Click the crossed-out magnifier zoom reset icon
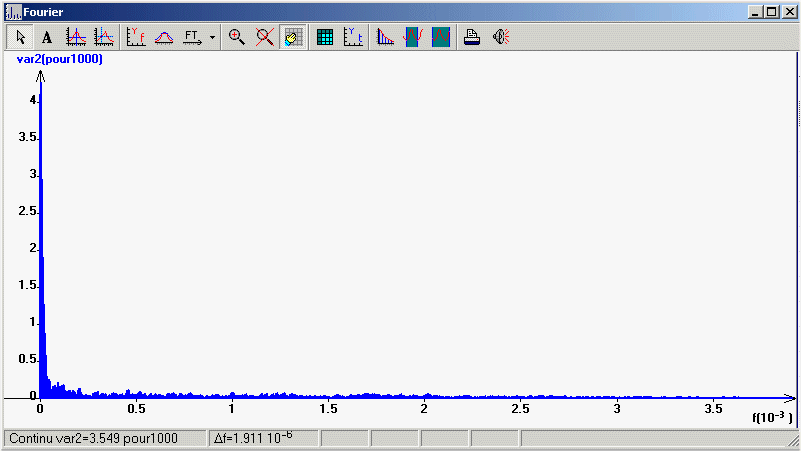 click(x=265, y=37)
